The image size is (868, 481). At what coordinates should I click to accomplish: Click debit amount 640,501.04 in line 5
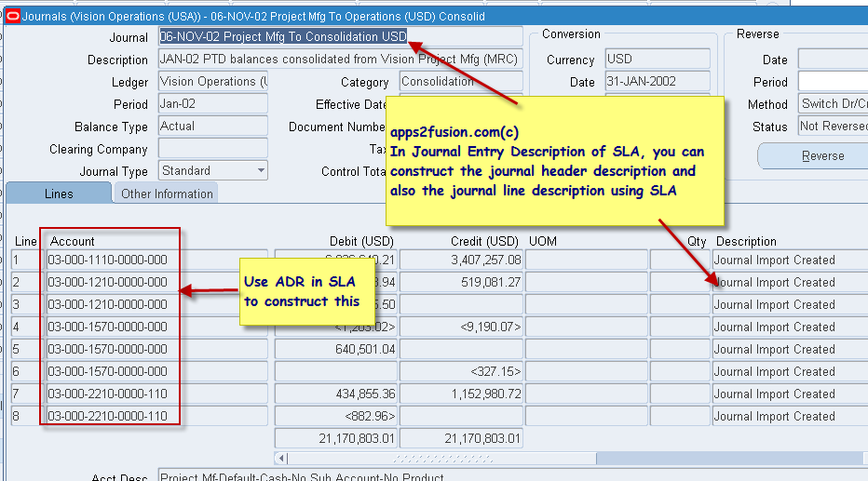click(x=336, y=349)
